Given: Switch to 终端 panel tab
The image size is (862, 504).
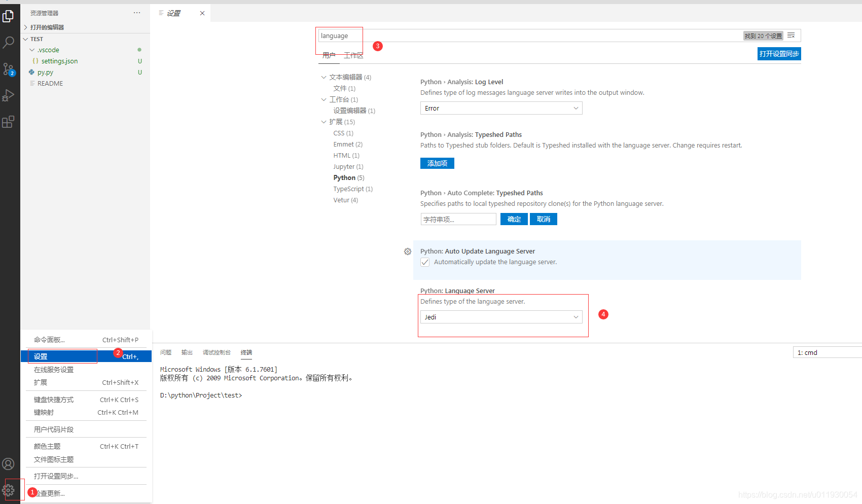Looking at the screenshot, I should pos(246,352).
